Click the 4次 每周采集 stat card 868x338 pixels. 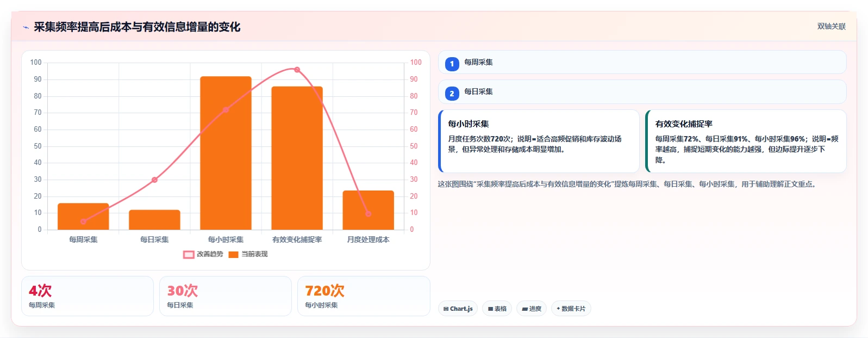(x=88, y=296)
